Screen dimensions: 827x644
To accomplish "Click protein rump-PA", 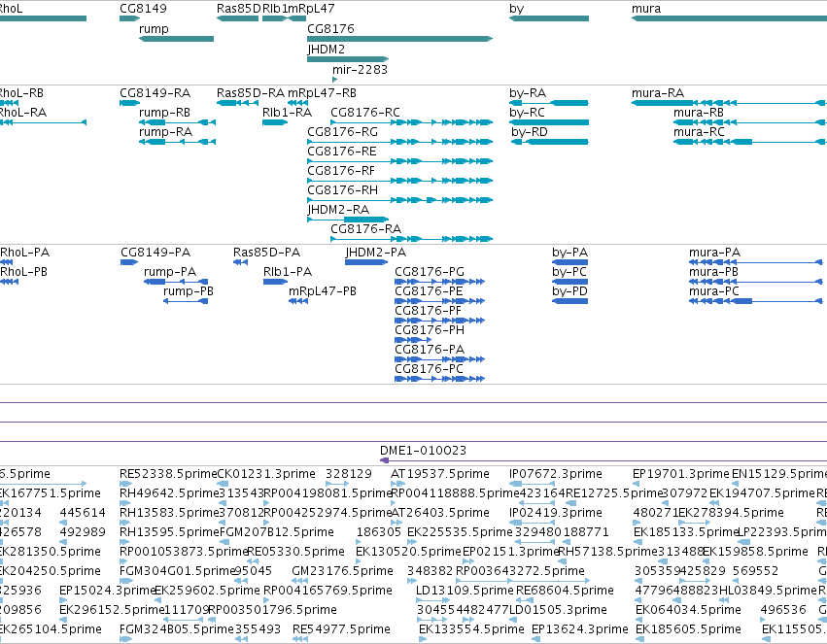I will (176, 282).
